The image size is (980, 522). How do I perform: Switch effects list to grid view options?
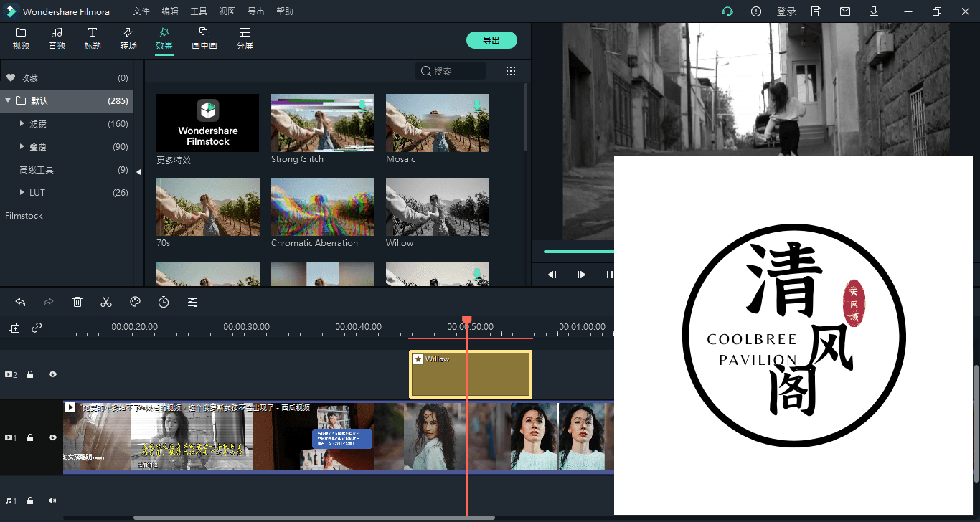[x=511, y=71]
